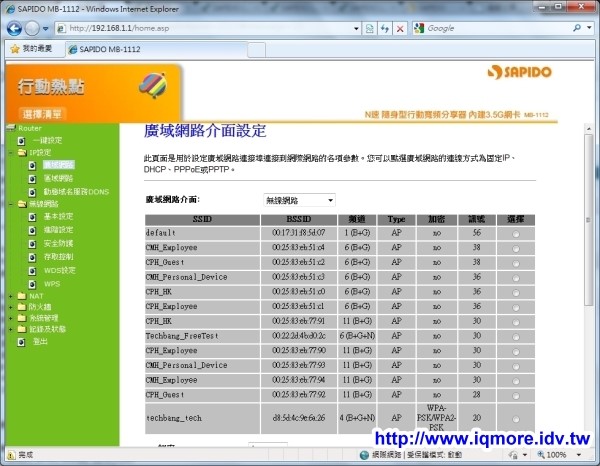This screenshot has height=466, width=600.
Task: Click the address bar URL field
Action: coord(207,28)
